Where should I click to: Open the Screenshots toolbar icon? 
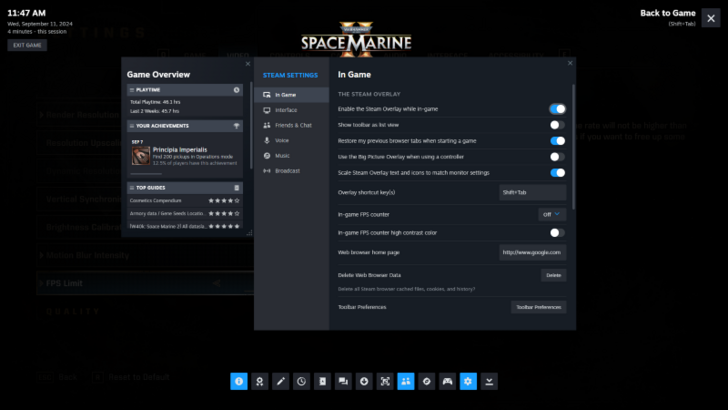(385, 381)
